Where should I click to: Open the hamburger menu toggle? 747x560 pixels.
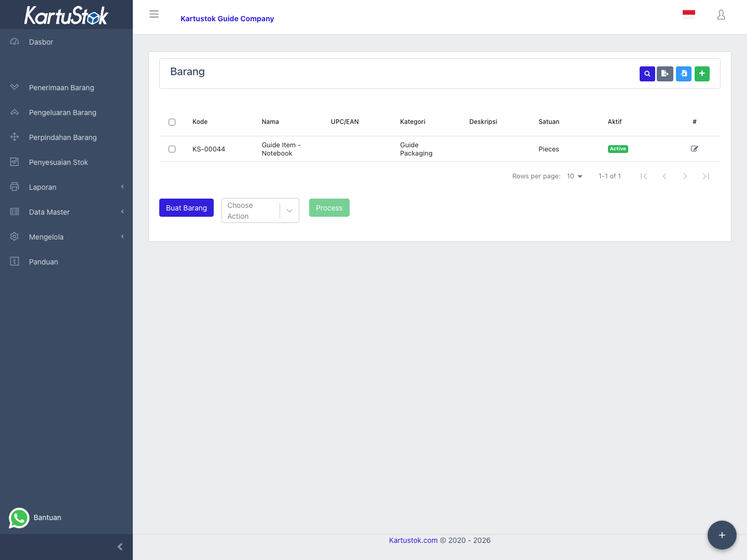(x=154, y=14)
